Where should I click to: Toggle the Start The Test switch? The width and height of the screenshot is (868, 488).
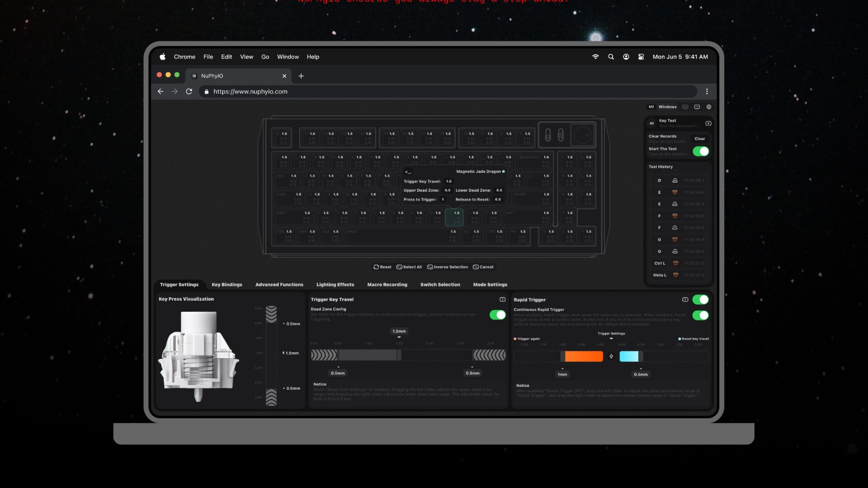701,151
